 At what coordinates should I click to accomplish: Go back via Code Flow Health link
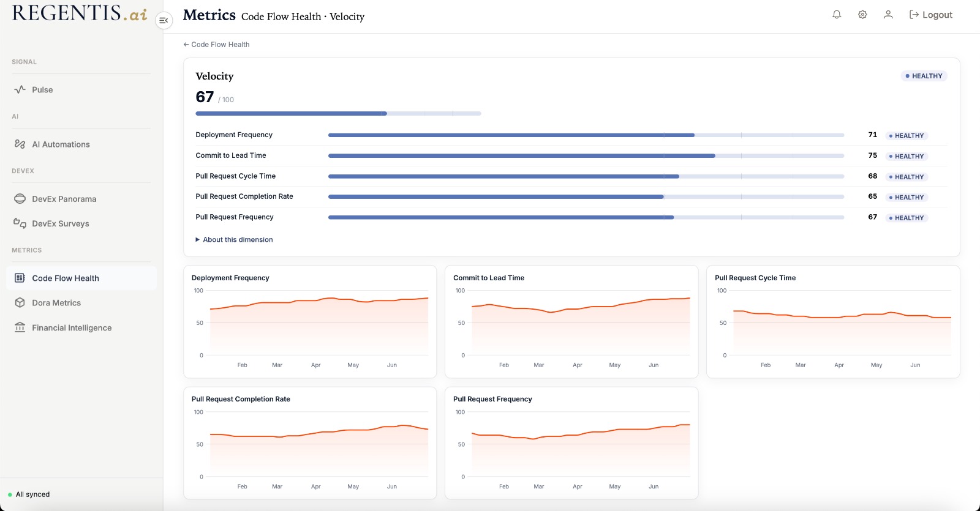(216, 45)
